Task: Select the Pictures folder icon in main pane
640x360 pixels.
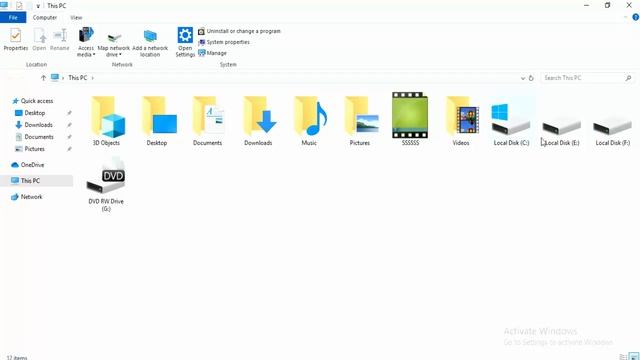Action: [360, 121]
